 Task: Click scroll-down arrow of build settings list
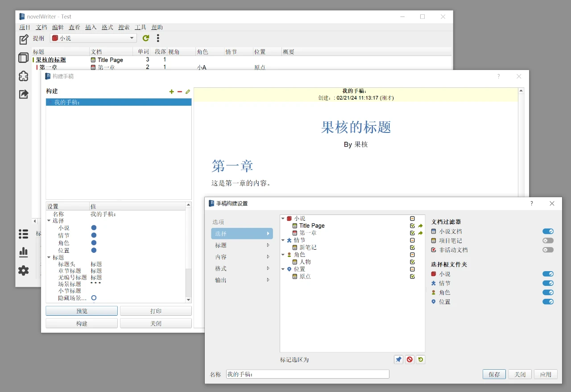(188, 300)
